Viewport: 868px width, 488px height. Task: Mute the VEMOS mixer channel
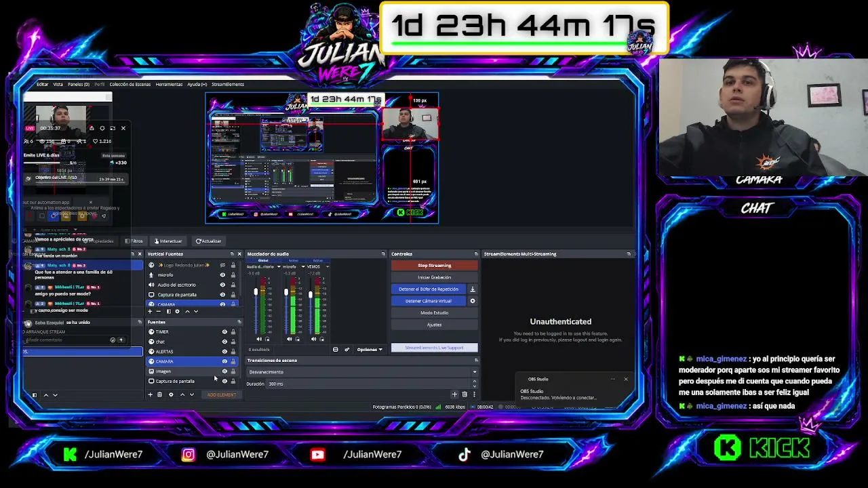tap(313, 339)
